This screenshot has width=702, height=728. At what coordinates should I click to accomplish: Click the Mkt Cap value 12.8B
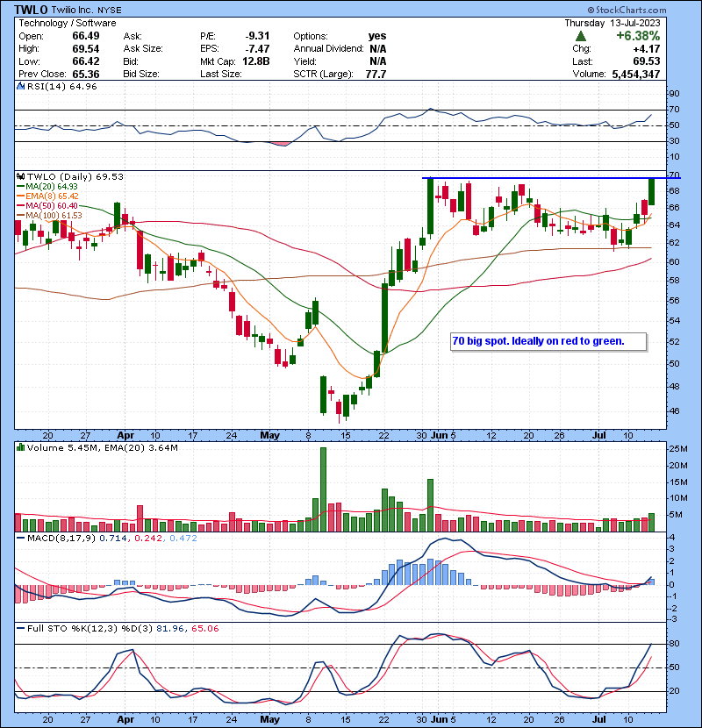coord(256,61)
